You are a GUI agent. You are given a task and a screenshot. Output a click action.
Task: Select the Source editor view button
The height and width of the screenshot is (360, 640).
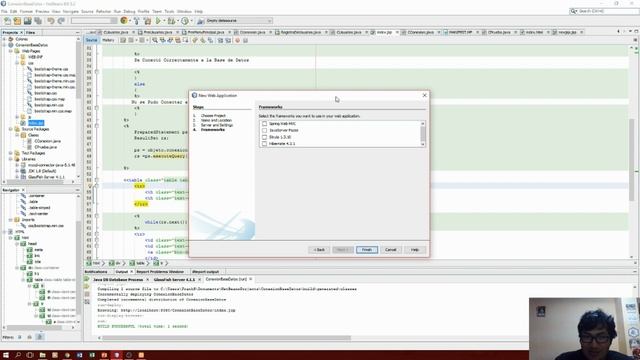pos(91,40)
